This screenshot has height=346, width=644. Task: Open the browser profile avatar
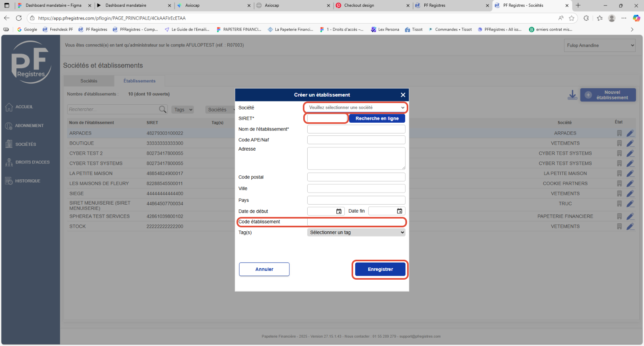[612, 18]
